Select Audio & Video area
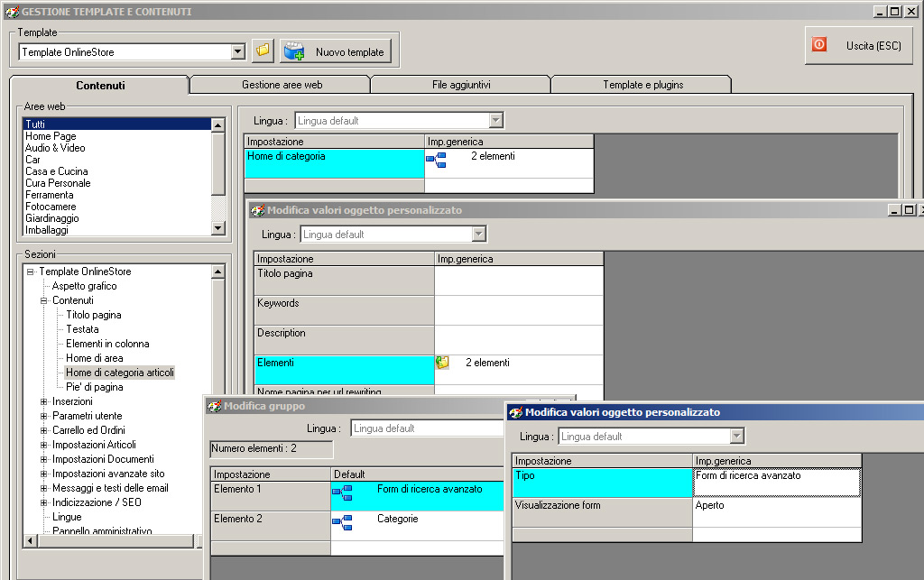Image resolution: width=924 pixels, height=580 pixels. coord(55,148)
